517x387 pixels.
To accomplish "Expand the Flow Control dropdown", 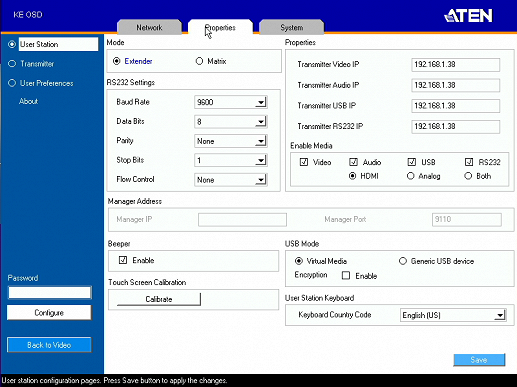I will [261, 180].
